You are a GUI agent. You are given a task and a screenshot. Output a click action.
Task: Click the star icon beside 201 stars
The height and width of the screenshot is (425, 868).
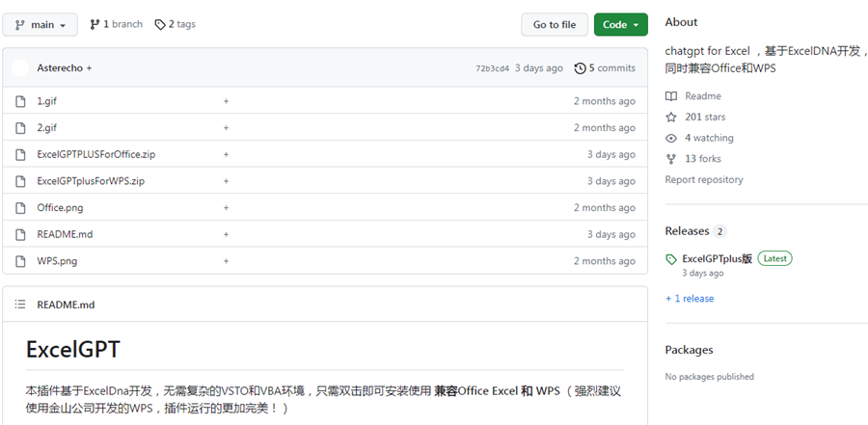(x=671, y=117)
